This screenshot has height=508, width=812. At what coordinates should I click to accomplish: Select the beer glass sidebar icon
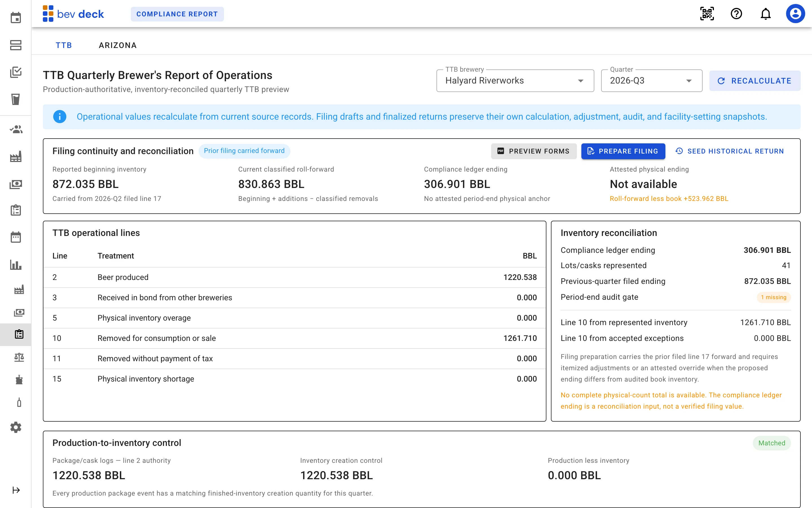(x=16, y=99)
